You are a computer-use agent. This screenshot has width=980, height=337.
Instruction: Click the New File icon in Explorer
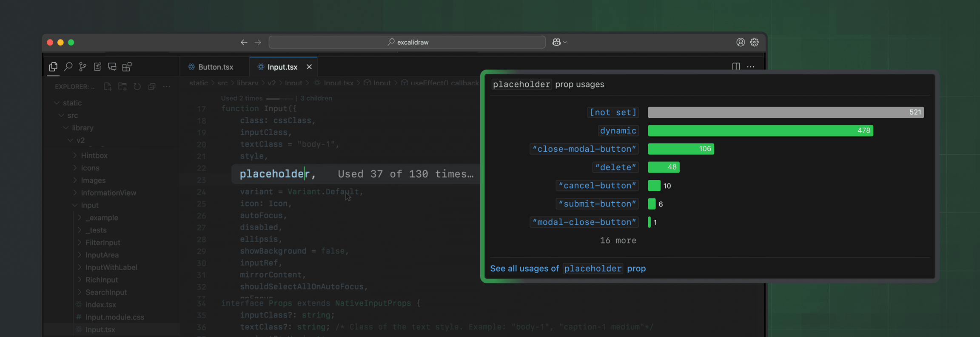click(x=108, y=87)
